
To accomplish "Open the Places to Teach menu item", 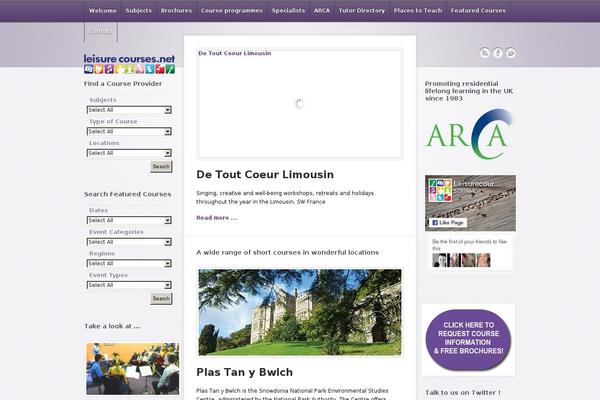I will tap(418, 11).
